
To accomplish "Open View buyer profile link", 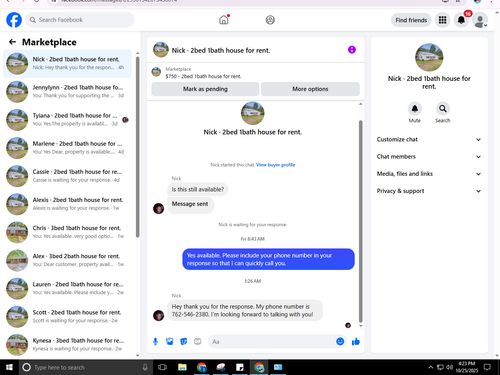I will point(275,165).
